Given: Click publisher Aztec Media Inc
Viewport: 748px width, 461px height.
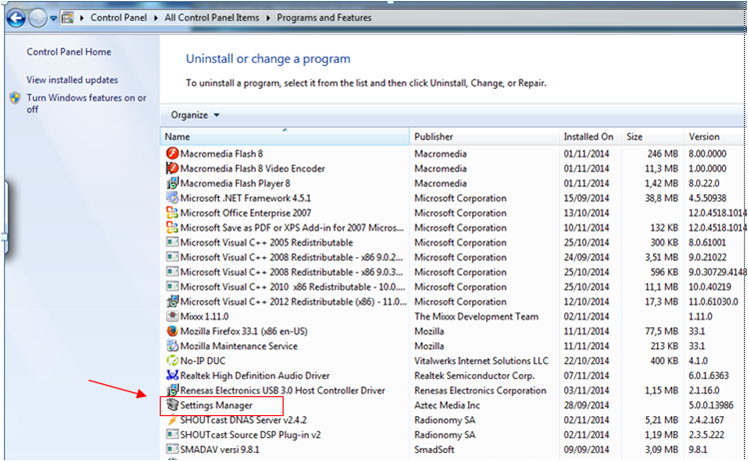Looking at the screenshot, I should click(447, 405).
